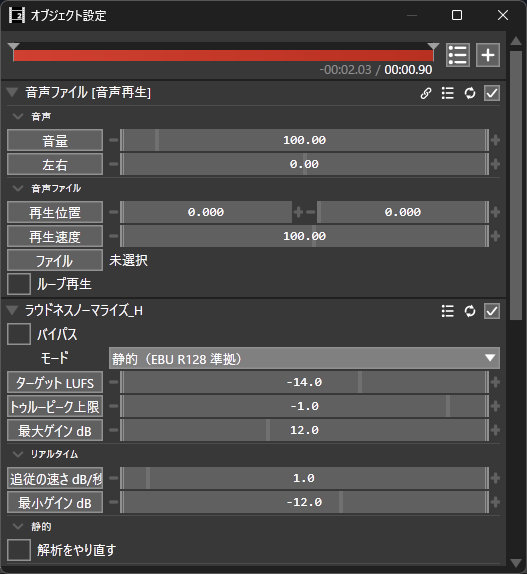The width and height of the screenshot is (527, 574).
Task: Click the 音量 parameter button
Action: coord(55,140)
